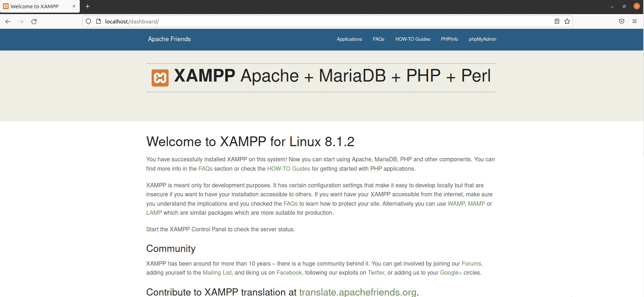Screen dimensions: 644x297
Task: Open the Applications menu item
Action: point(349,39)
